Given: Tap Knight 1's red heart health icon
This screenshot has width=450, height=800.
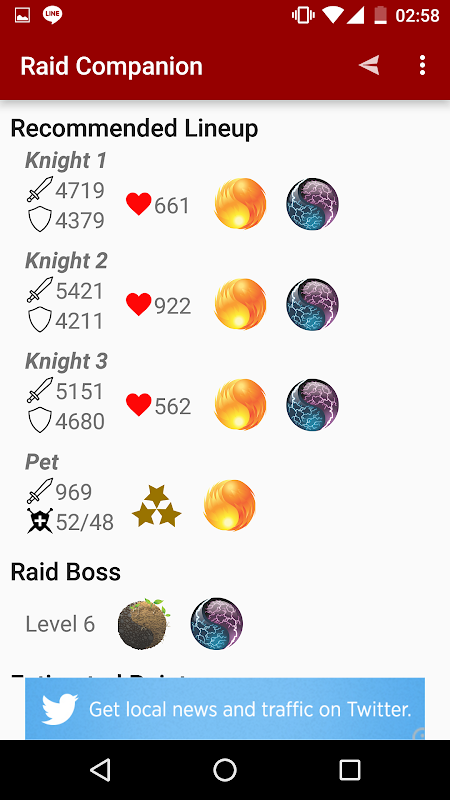Looking at the screenshot, I should tap(139, 205).
